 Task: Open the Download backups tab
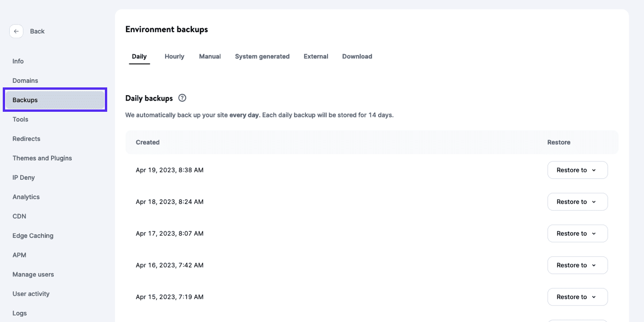(357, 56)
